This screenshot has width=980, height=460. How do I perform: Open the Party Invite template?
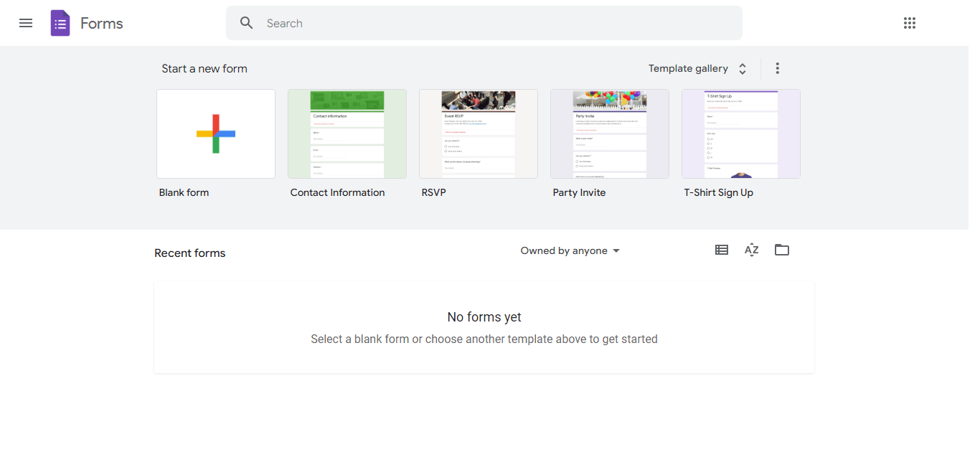click(609, 133)
